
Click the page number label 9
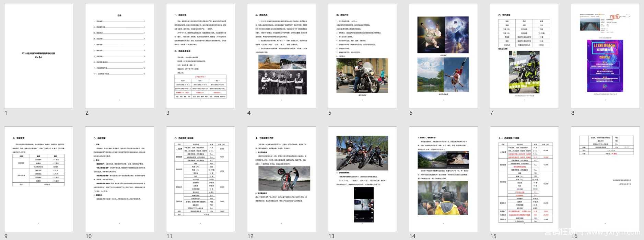click(6, 236)
